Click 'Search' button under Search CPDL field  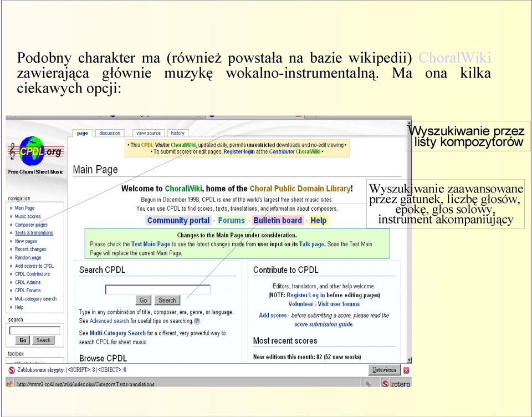coord(167,300)
